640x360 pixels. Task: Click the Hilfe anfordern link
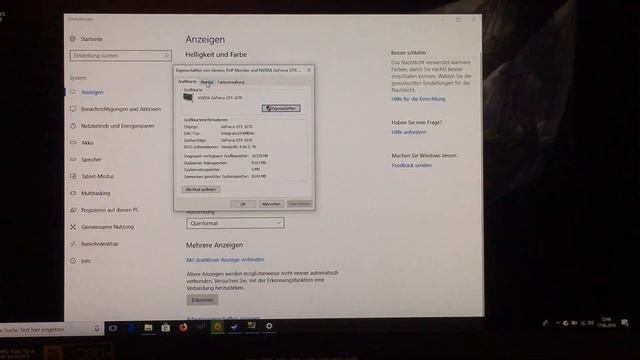(409, 132)
